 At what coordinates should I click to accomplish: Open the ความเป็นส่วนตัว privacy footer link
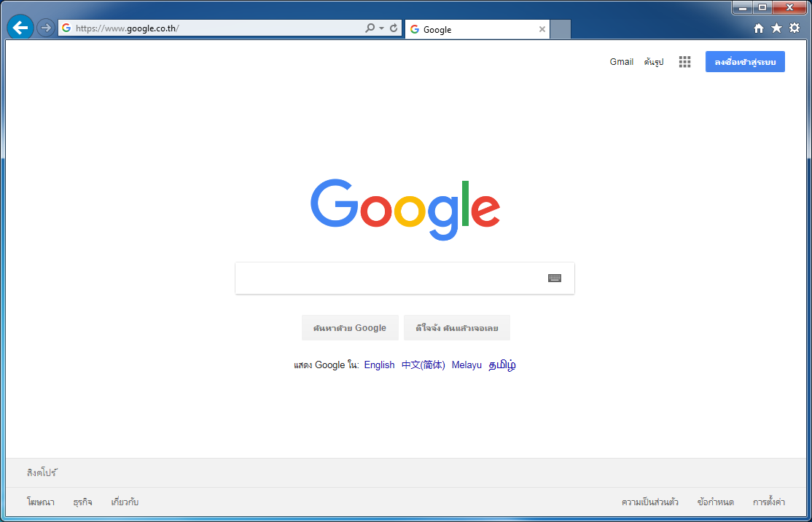650,502
